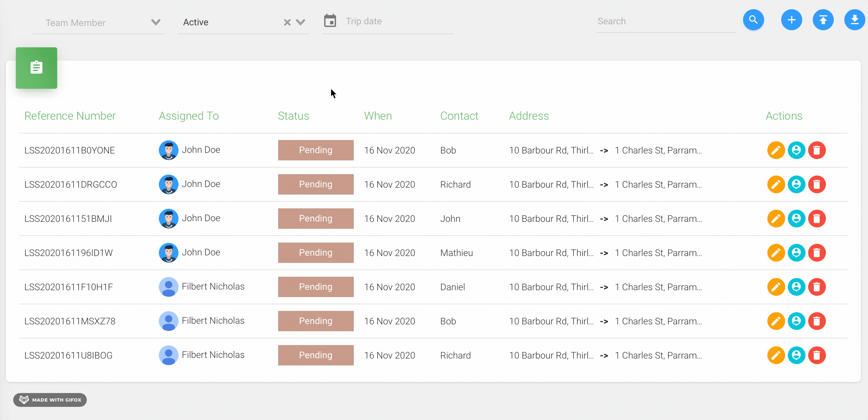Click John Doe name in LSS2020161196ID1W row

(x=201, y=253)
